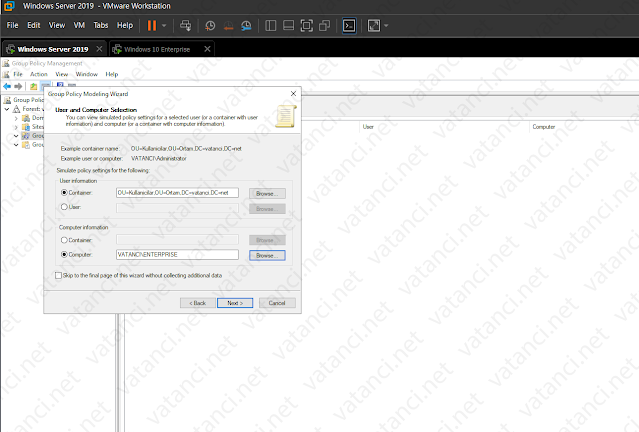
Task: Select the User information Container radio button
Action: coord(64,193)
